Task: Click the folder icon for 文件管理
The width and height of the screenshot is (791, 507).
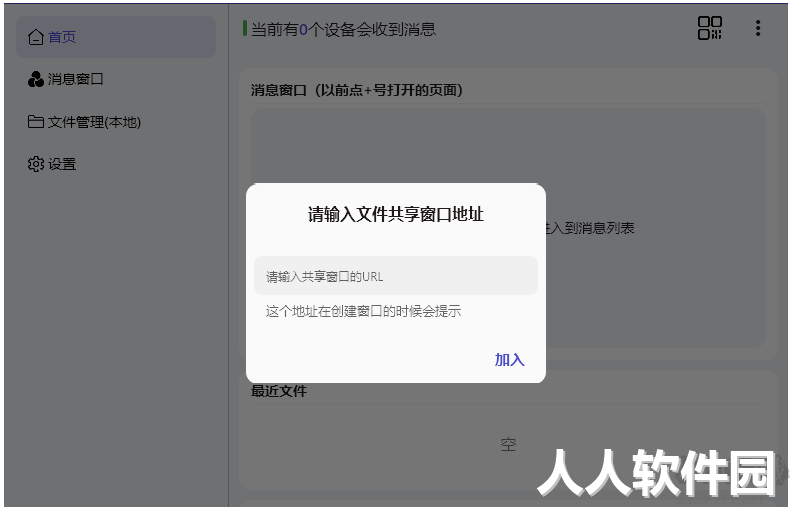Action: pyautogui.click(x=36, y=122)
